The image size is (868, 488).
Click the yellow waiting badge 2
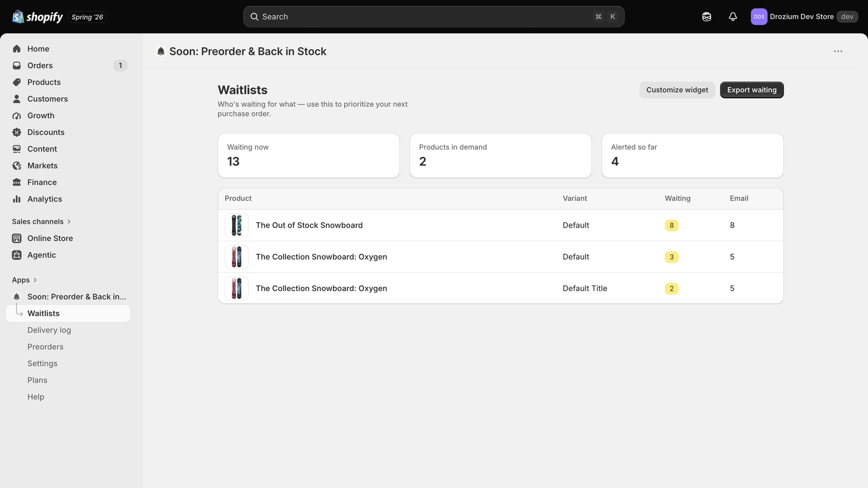(672, 288)
